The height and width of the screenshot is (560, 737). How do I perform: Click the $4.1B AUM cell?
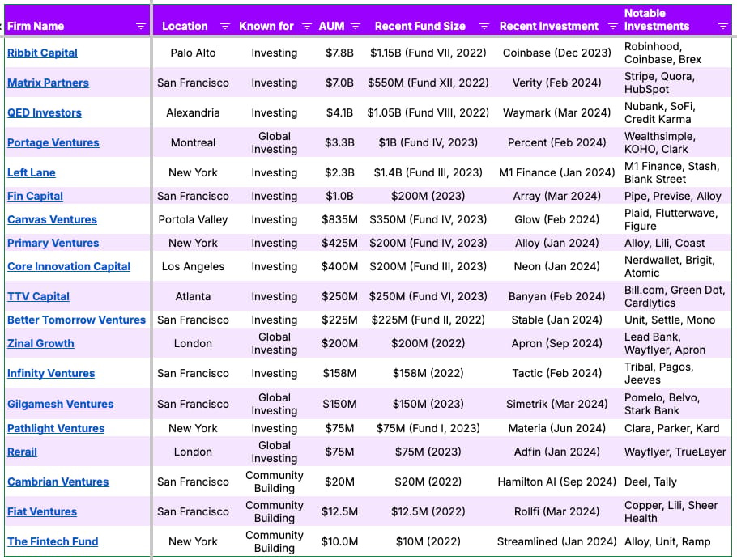pos(339,112)
